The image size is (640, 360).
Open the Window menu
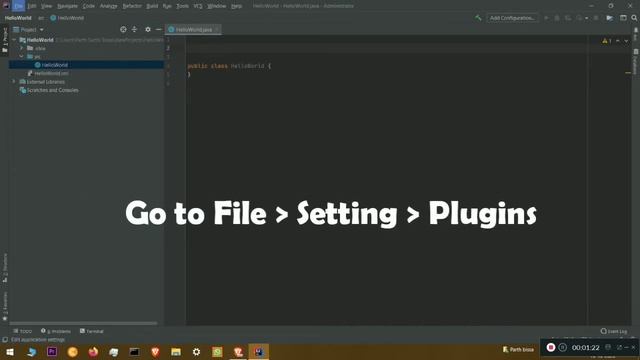coord(216,6)
